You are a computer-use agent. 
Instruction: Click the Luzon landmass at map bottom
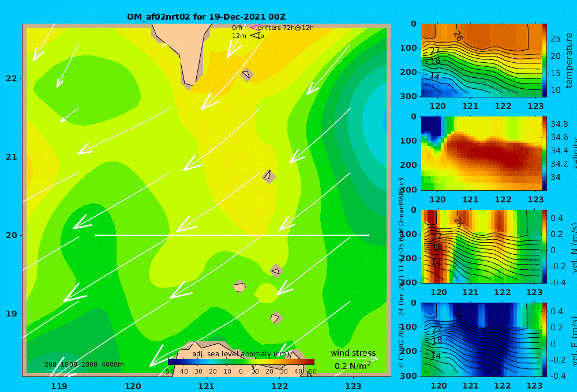(x=239, y=359)
